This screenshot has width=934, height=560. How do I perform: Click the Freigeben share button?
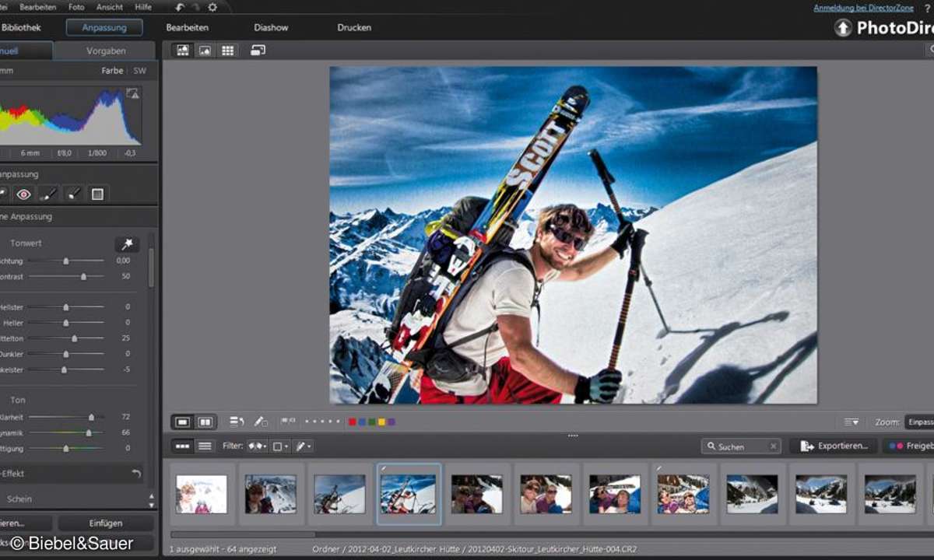click(908, 446)
